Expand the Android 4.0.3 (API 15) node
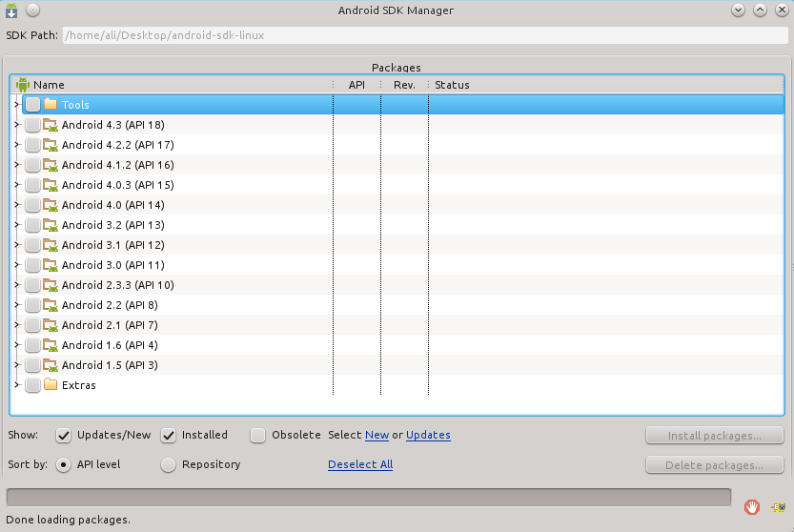This screenshot has width=794, height=532. pos(17,185)
